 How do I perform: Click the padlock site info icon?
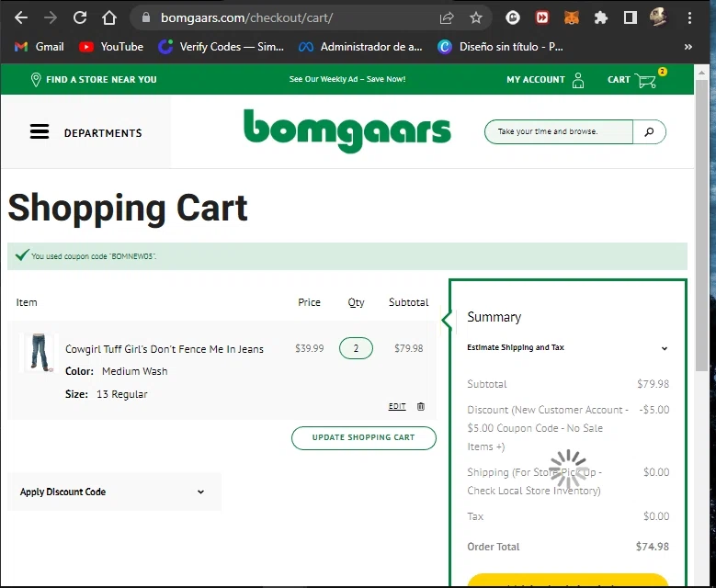point(146,17)
